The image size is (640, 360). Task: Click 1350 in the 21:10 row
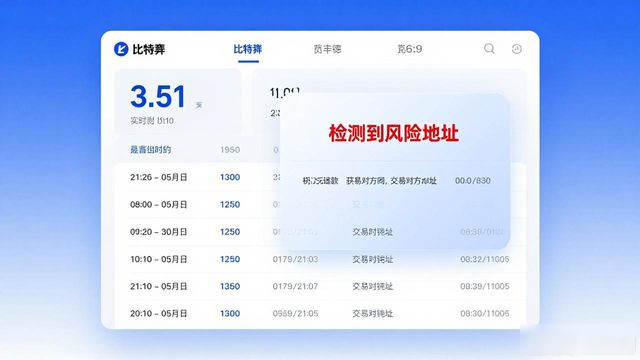tap(230, 287)
